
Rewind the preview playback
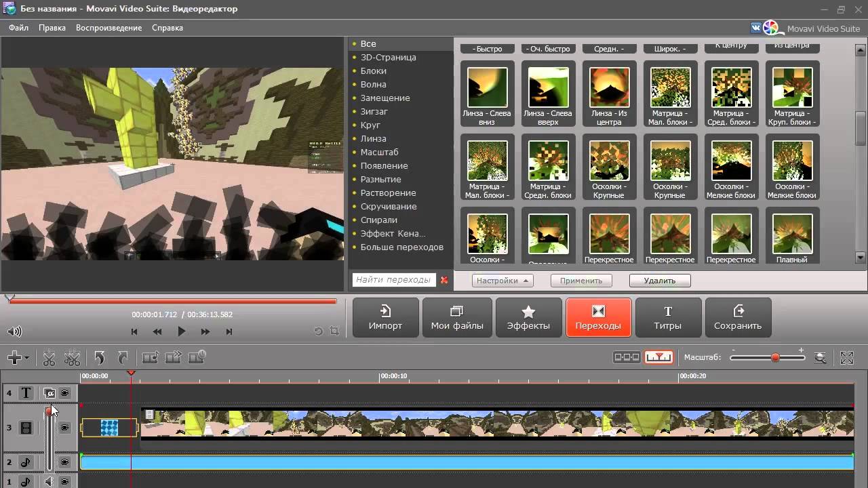(x=157, y=331)
